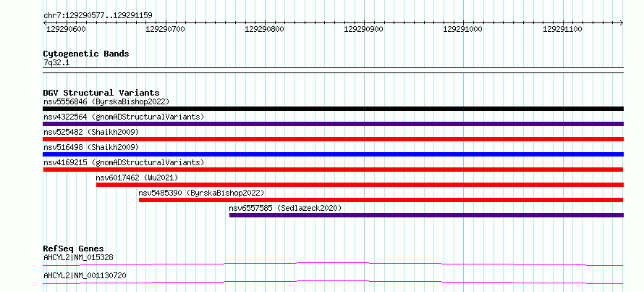This screenshot has width=644, height=292.
Task: Open variant label nsv5556846 (ByrskaBishop2022)
Action: click(106, 101)
